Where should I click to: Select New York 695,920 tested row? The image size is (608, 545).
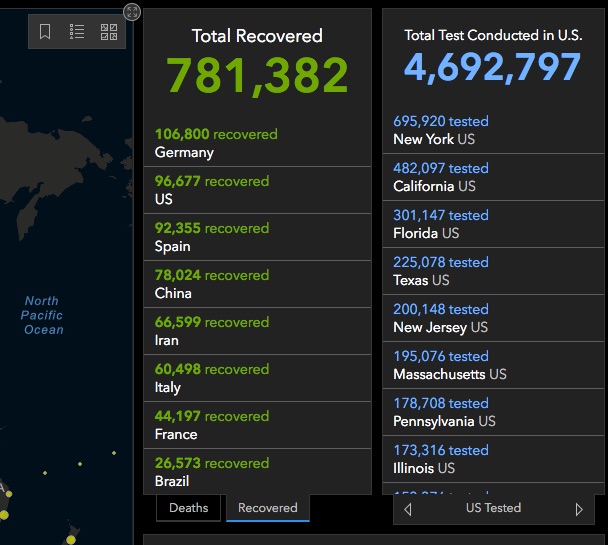pos(493,130)
